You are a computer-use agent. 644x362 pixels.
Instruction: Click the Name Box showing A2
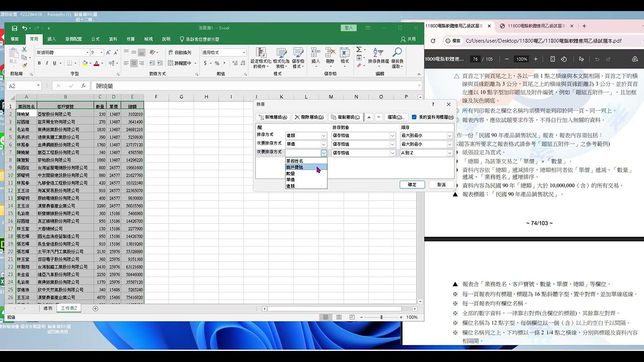(x=23, y=86)
